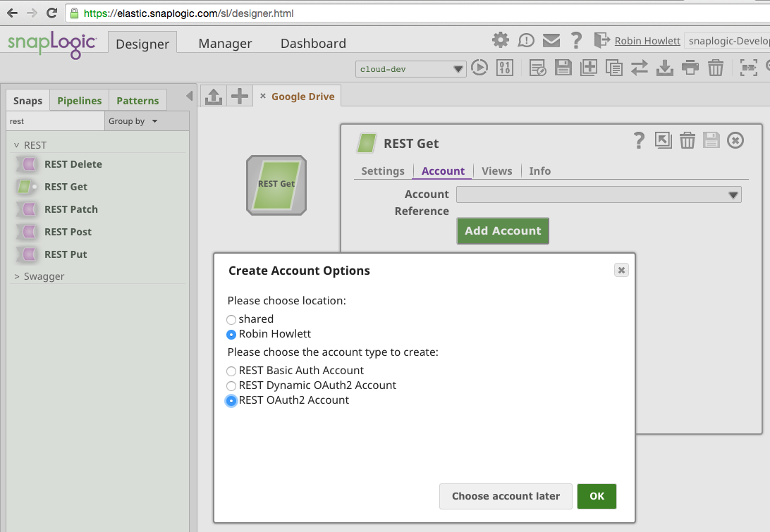The height and width of the screenshot is (532, 770).
Task: Open the notifications speech bubble icon
Action: [x=526, y=39]
